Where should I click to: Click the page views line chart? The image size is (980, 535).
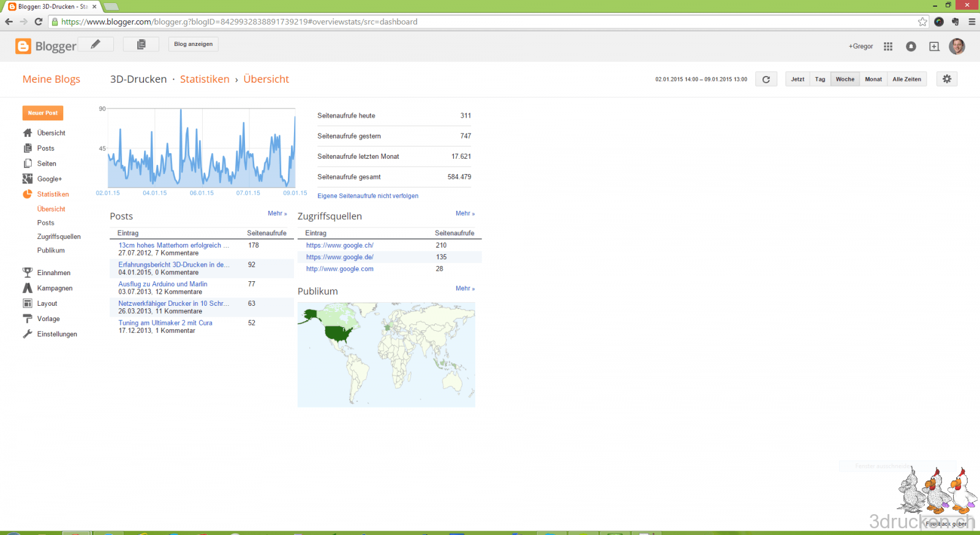202,148
